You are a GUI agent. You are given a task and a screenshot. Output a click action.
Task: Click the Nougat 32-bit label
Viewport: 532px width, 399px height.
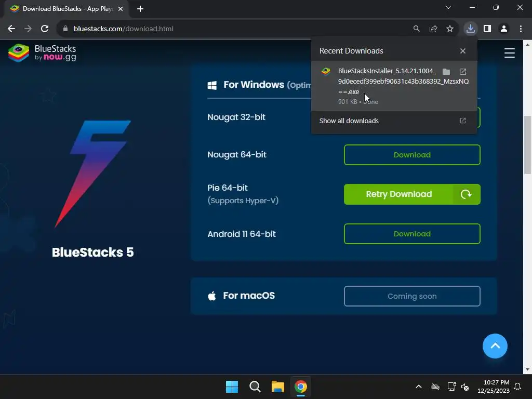[x=236, y=117]
